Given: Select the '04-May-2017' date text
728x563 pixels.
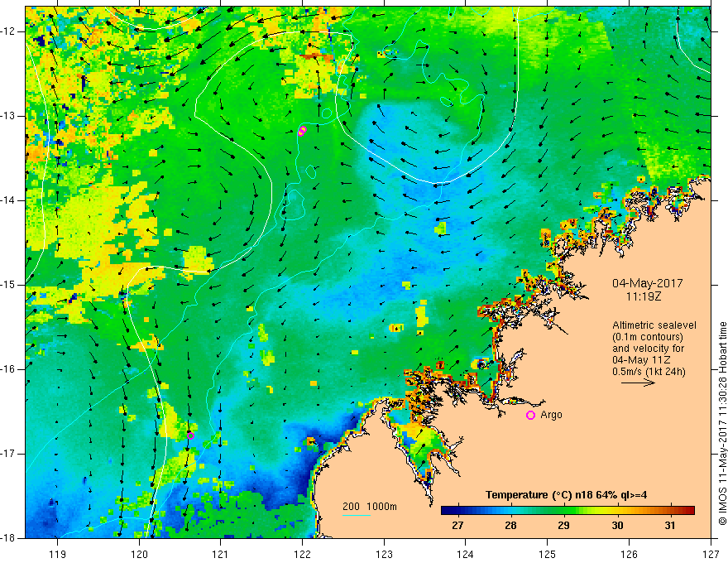Looking at the screenshot, I should point(647,283).
